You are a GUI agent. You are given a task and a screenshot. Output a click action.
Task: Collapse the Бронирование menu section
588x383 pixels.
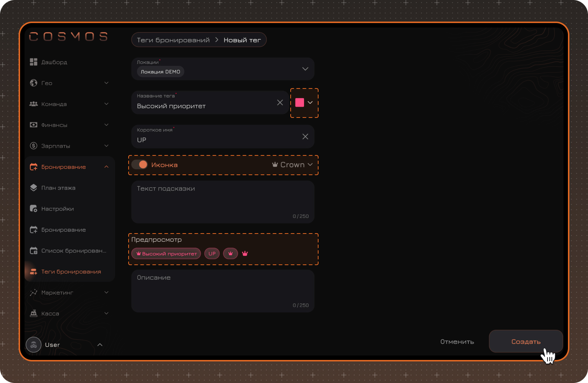click(x=106, y=167)
